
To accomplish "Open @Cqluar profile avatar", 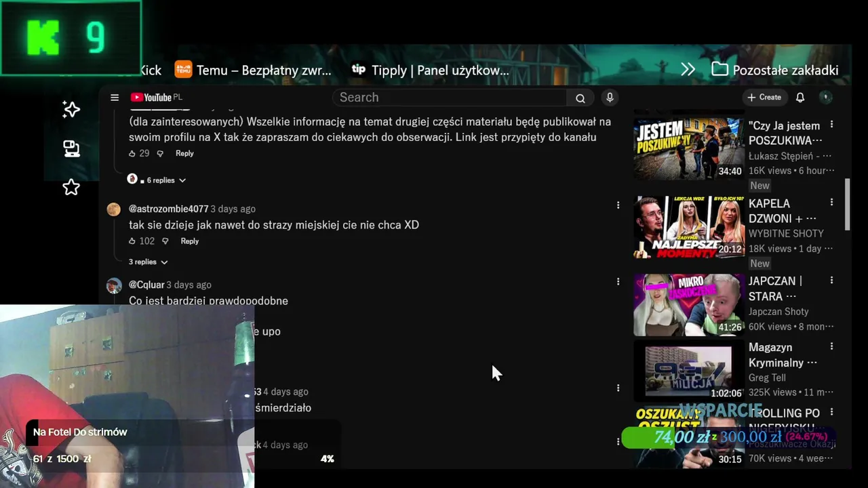I will click(114, 285).
